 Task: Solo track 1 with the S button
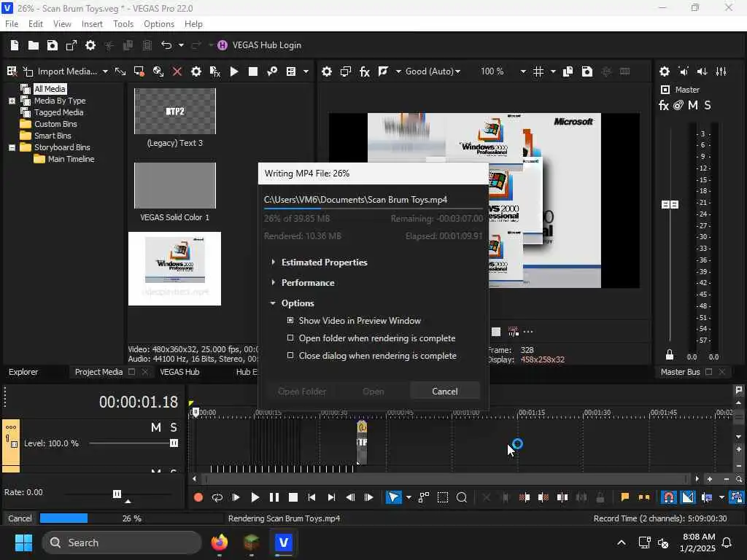click(174, 427)
